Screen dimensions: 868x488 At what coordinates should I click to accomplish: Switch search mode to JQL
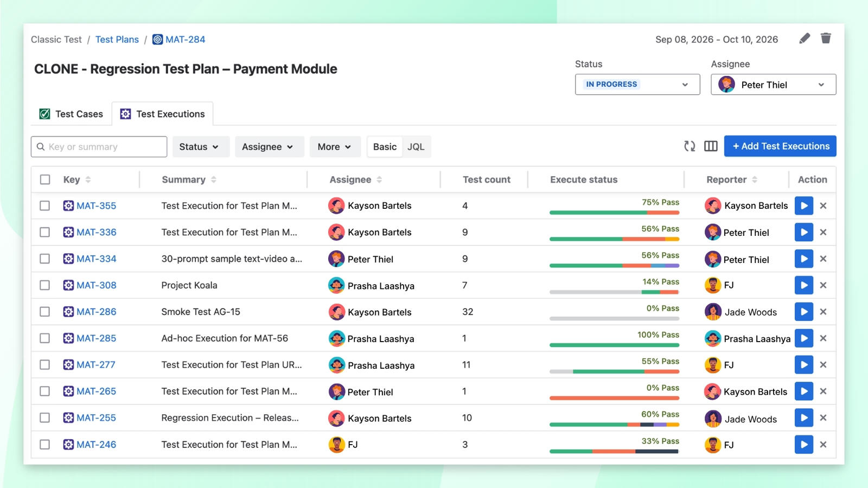pos(416,147)
